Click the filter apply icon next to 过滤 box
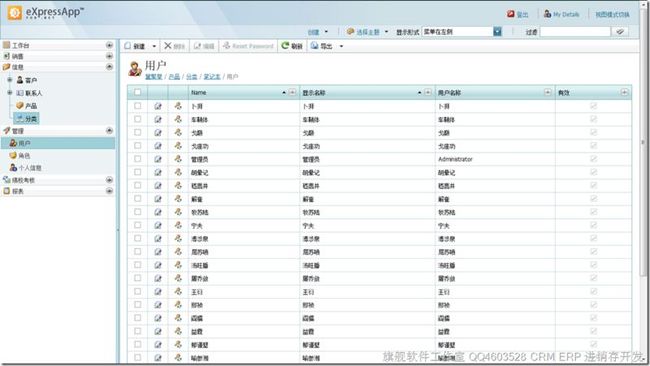 click(x=620, y=32)
